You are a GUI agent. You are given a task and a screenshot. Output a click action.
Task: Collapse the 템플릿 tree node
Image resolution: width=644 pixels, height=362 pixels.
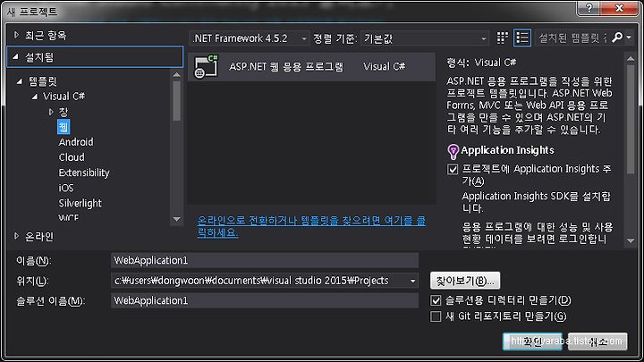click(20, 81)
